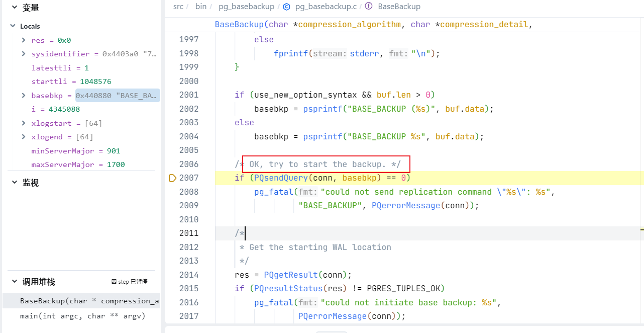
Task: Click fprintf call on line 1998
Action: tap(291, 53)
